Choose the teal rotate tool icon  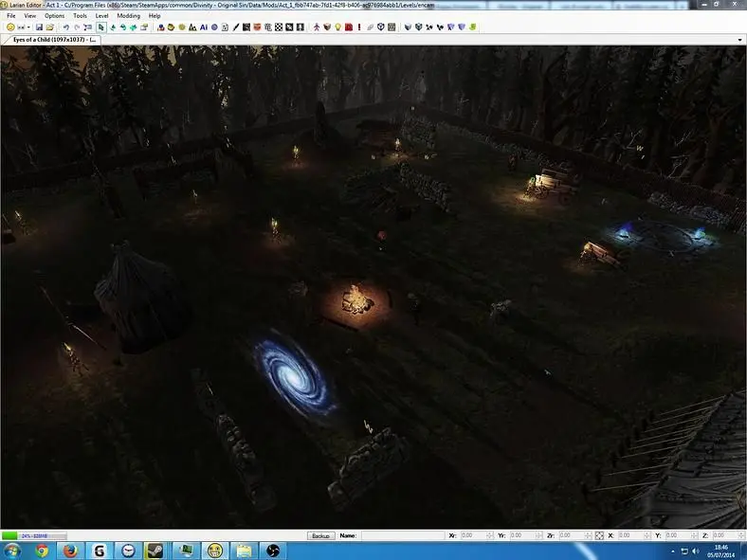pyautogui.click(x=123, y=27)
